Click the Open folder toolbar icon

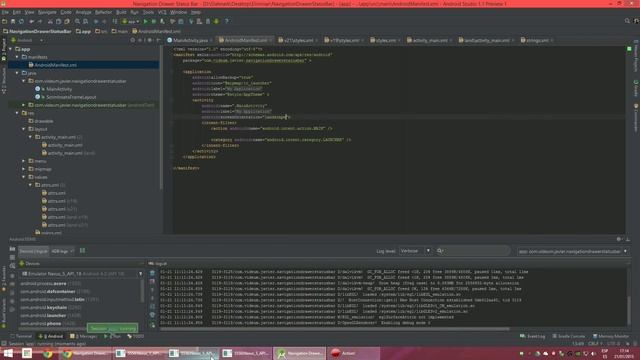[4, 21]
